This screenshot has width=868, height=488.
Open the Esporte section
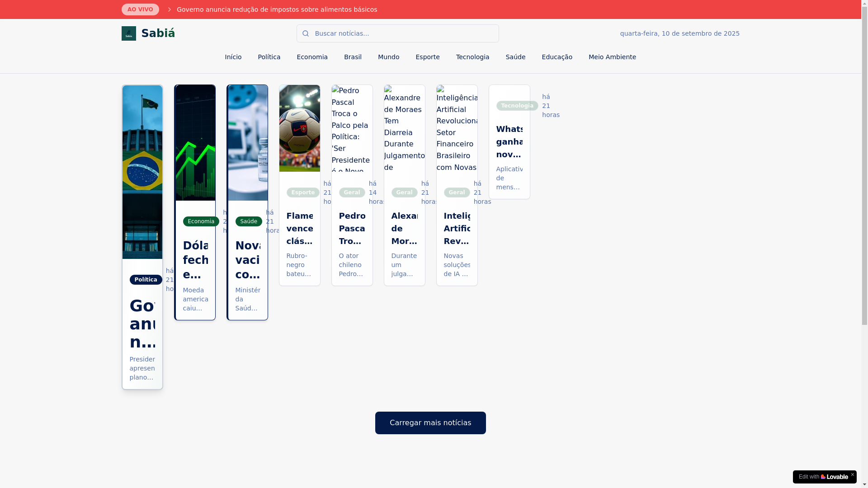click(428, 57)
